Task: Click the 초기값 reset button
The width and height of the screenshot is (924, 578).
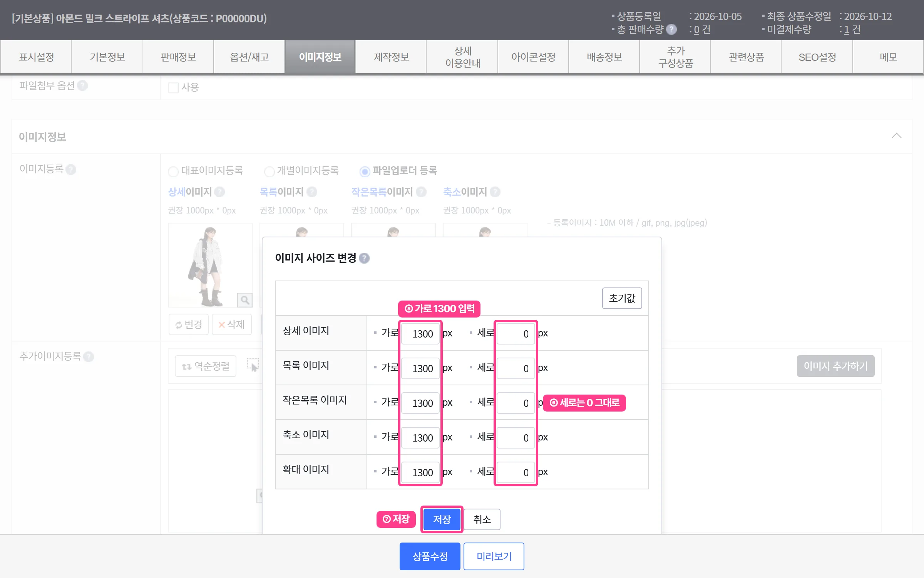Action: 622,298
